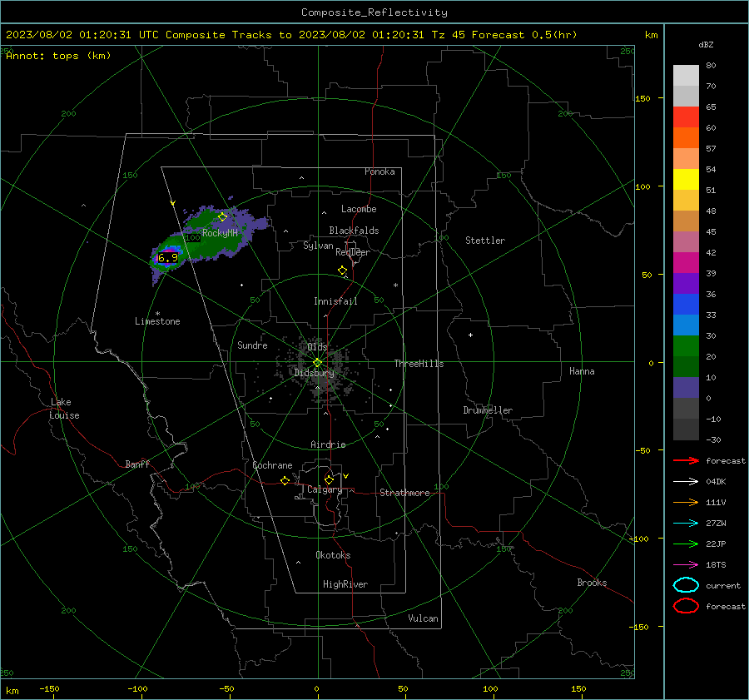Click the storm cell labeled 6.9
The width and height of the screenshot is (749, 700).
coord(167,257)
